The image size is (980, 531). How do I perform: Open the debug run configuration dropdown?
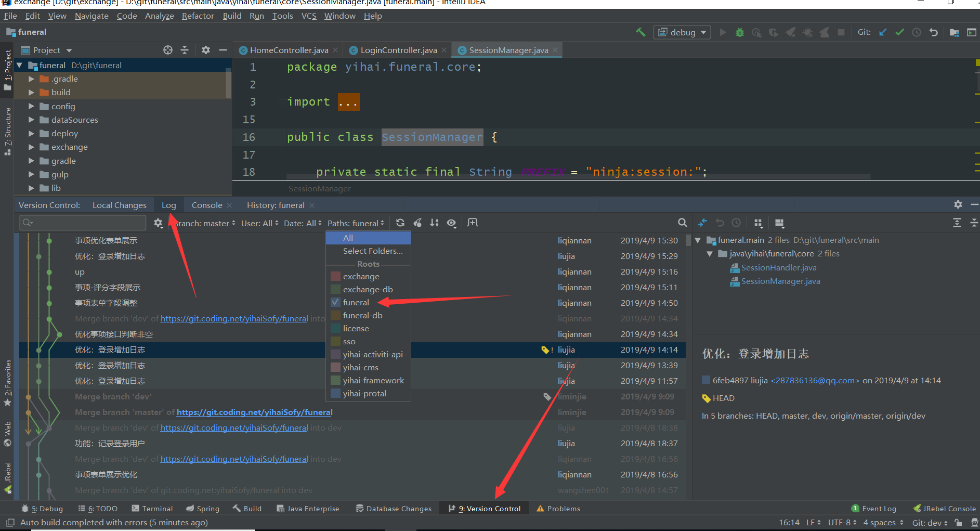pos(682,32)
